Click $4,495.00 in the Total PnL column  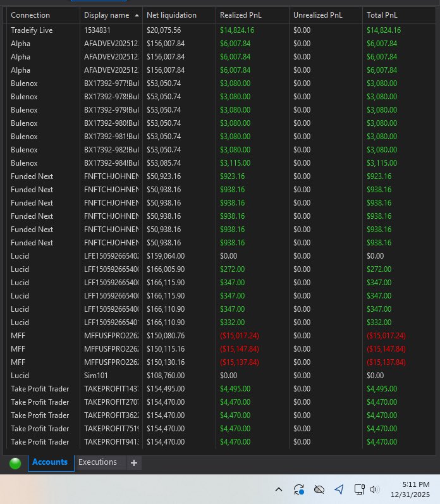382,389
